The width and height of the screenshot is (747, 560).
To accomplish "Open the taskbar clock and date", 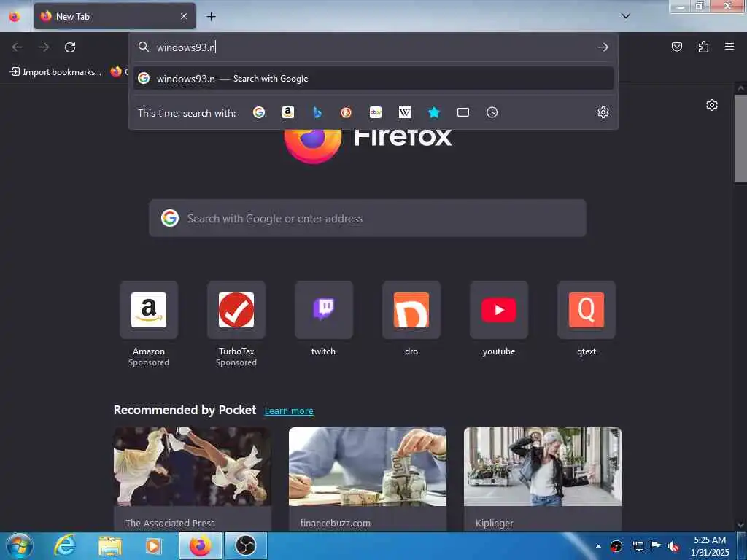I will (710, 546).
